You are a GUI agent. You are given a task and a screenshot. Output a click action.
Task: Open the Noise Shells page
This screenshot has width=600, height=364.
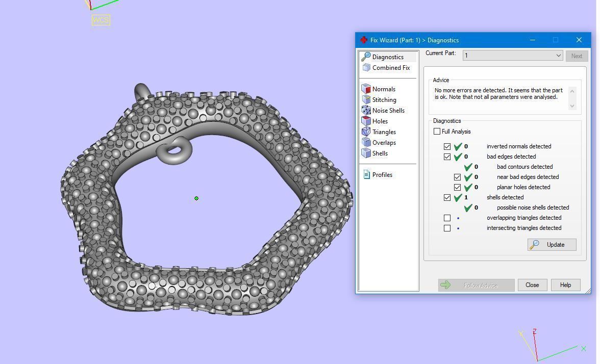pos(384,110)
